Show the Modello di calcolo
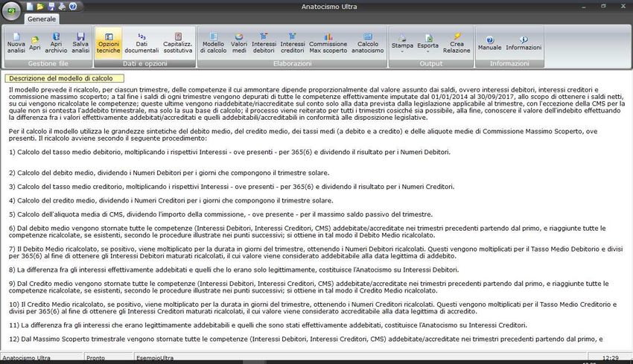 pos(214,43)
